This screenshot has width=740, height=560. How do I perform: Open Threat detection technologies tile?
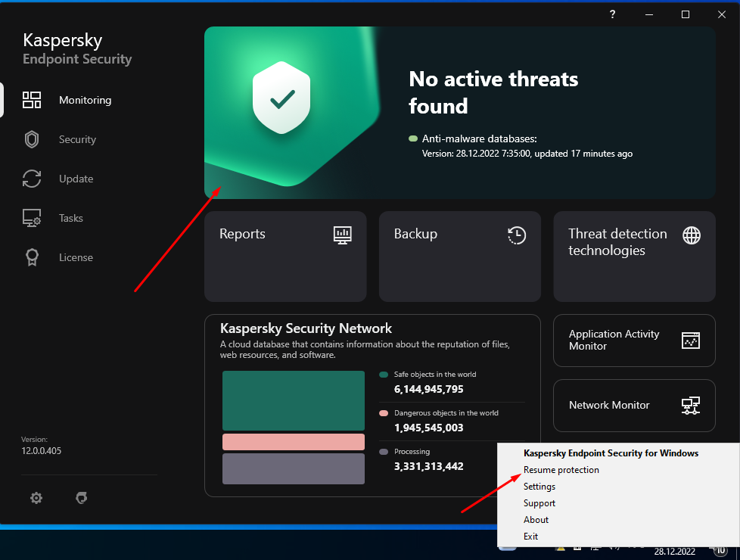(635, 257)
